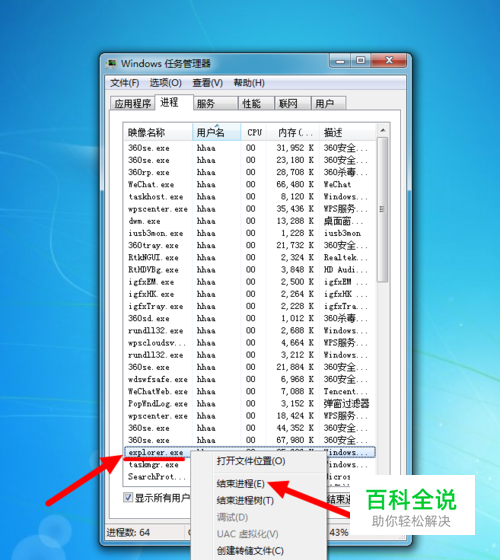The width and height of the screenshot is (500, 560).
Task: Choose 结束进程树(T) in context menu
Action: click(245, 500)
